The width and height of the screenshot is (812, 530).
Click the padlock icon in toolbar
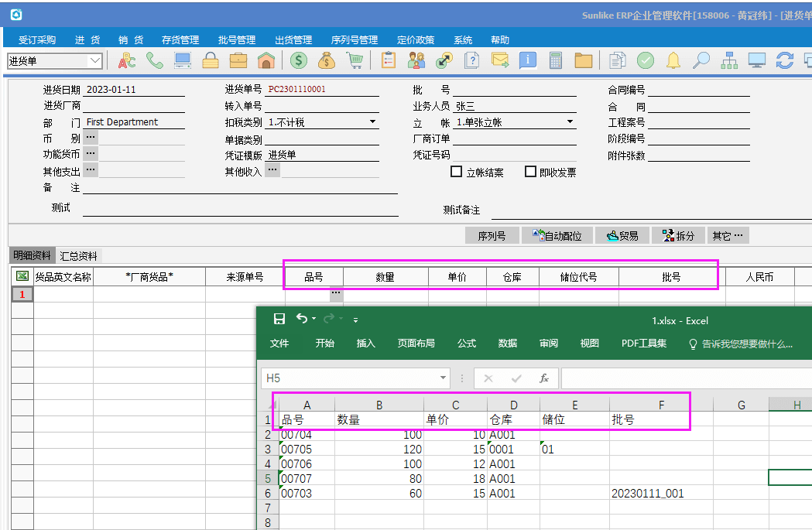tap(211, 60)
